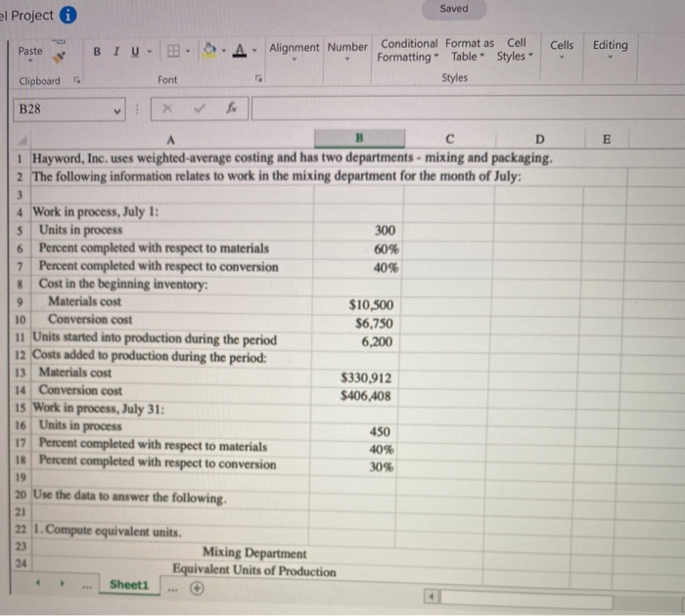Screen dimensions: 685x616
Task: Click the previous sheet navigation arrow
Action: pos(38,583)
